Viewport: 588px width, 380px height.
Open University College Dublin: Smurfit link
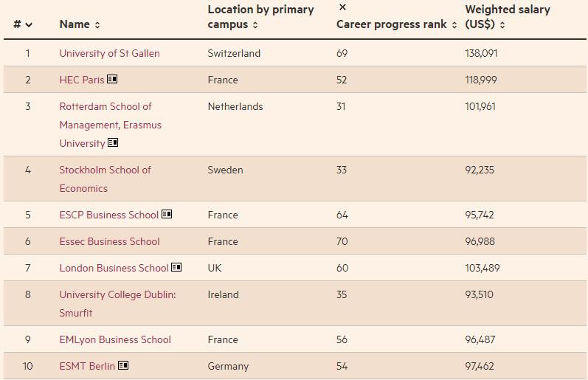(x=118, y=303)
